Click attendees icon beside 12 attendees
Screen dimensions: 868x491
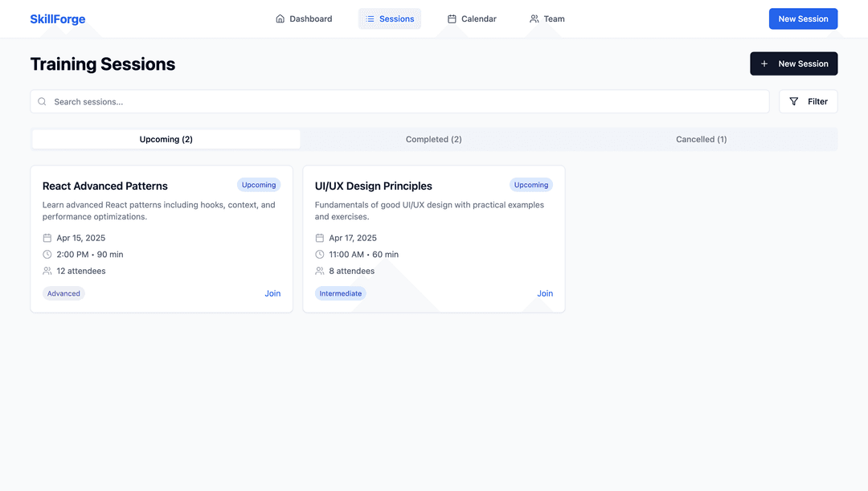coord(47,271)
